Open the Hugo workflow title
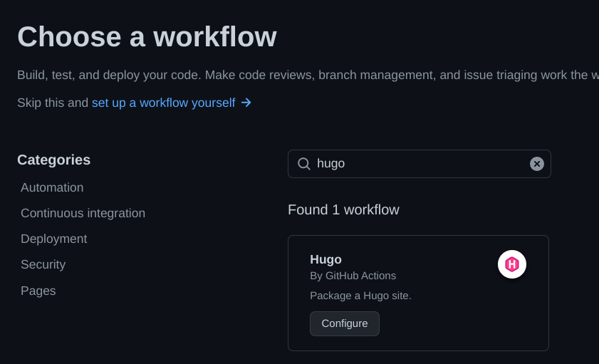This screenshot has height=364, width=599. [x=326, y=259]
